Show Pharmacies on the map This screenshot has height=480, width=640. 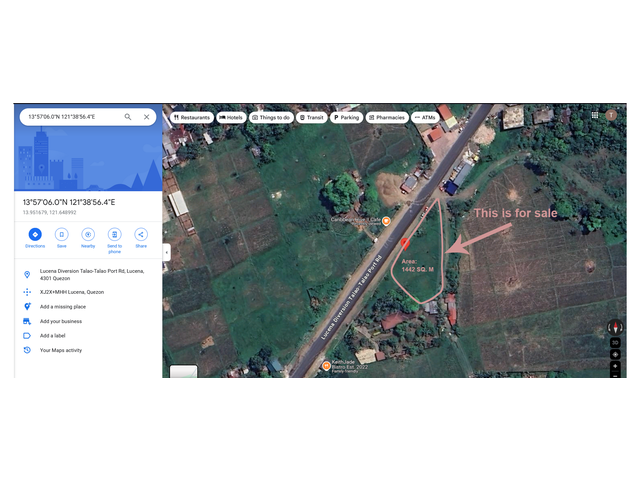(x=387, y=117)
